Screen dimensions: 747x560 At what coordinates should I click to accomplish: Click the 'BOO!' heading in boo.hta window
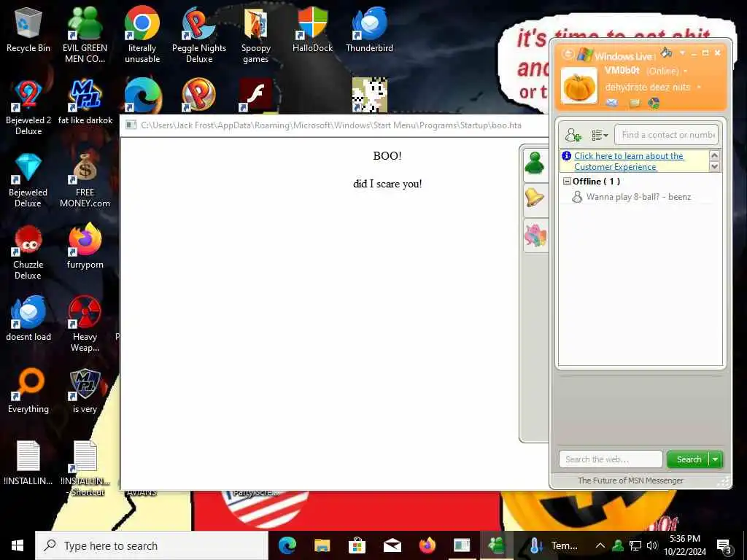(387, 156)
